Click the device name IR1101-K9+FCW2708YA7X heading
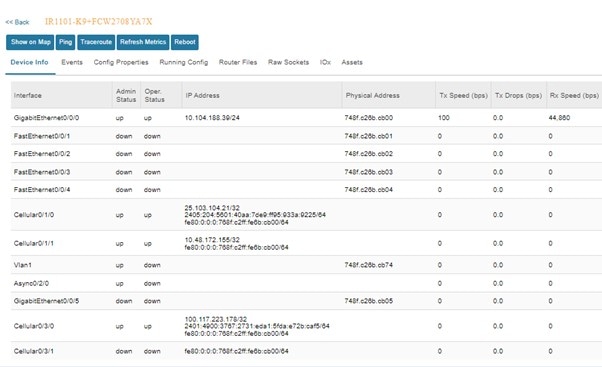Viewport: 602px width, 367px height. (x=99, y=21)
